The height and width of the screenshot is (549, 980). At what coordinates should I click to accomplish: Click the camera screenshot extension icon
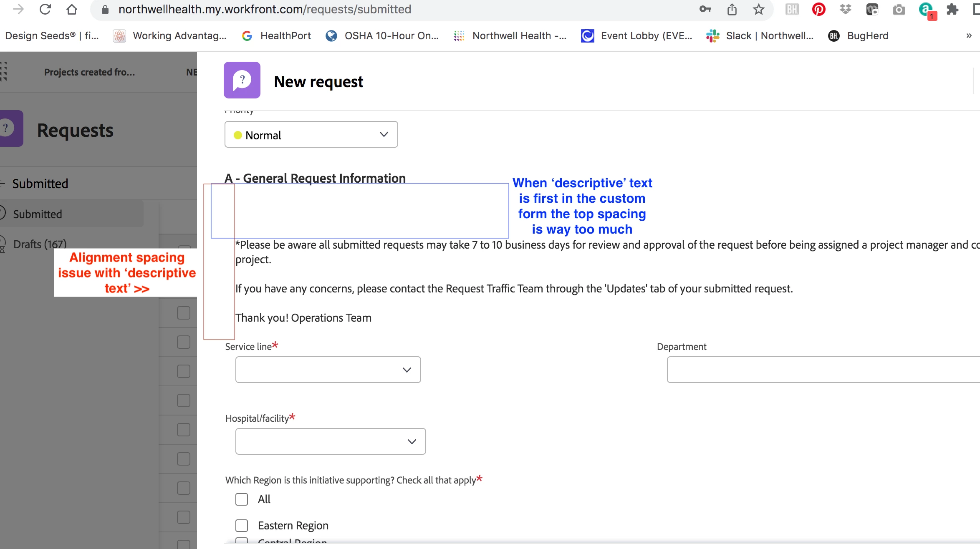(x=899, y=9)
